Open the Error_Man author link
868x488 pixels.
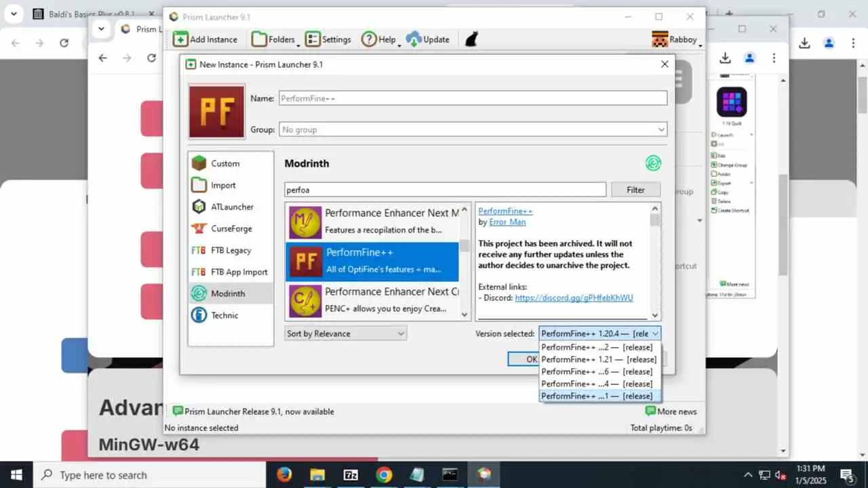point(507,222)
